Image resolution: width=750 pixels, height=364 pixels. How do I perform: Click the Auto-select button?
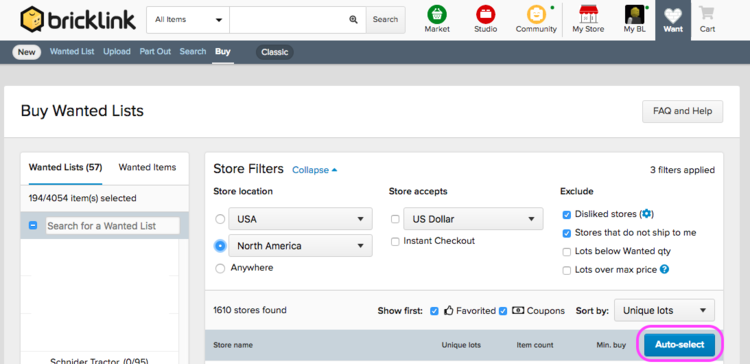[679, 344]
